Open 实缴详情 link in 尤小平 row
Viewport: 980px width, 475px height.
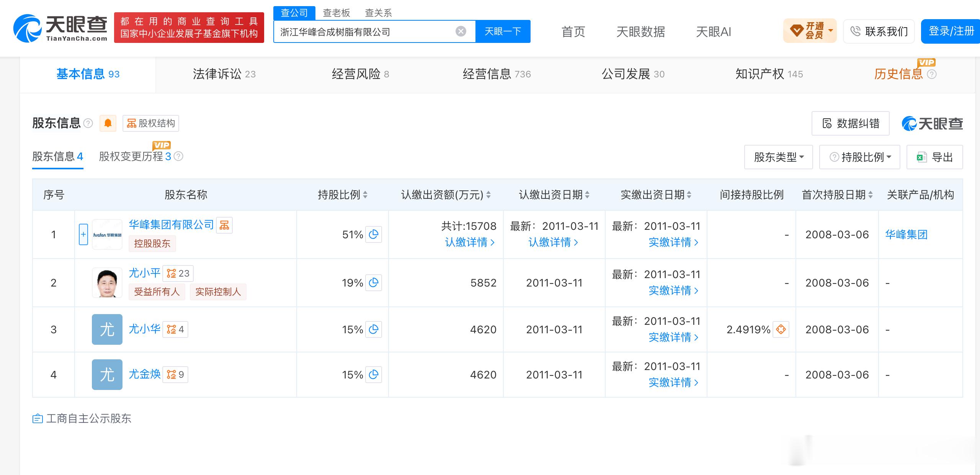673,291
